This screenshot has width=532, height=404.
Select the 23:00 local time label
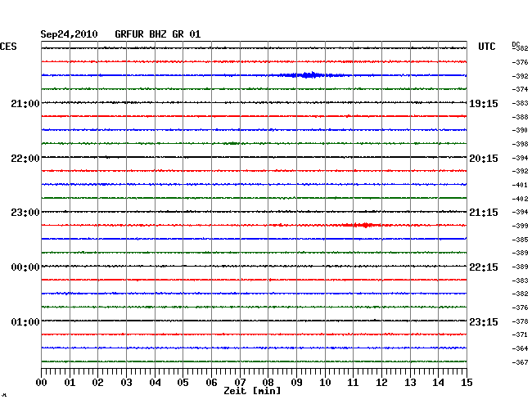[25, 213]
